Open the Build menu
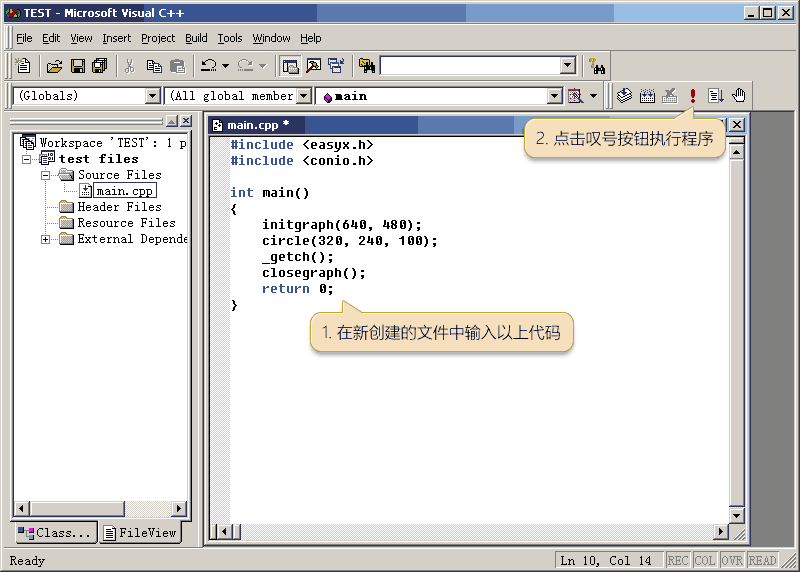The image size is (800, 572). [x=196, y=38]
